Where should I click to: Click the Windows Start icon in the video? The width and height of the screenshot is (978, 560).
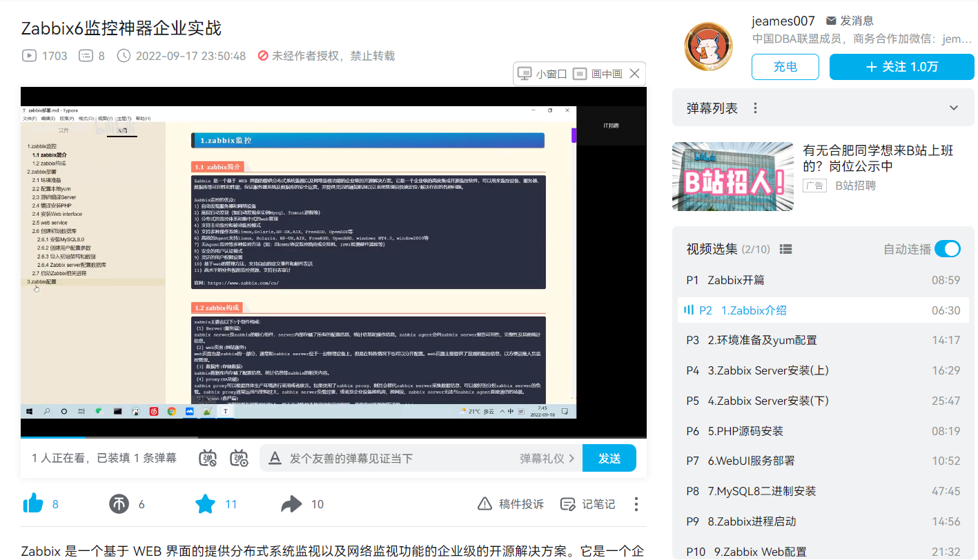pyautogui.click(x=30, y=412)
